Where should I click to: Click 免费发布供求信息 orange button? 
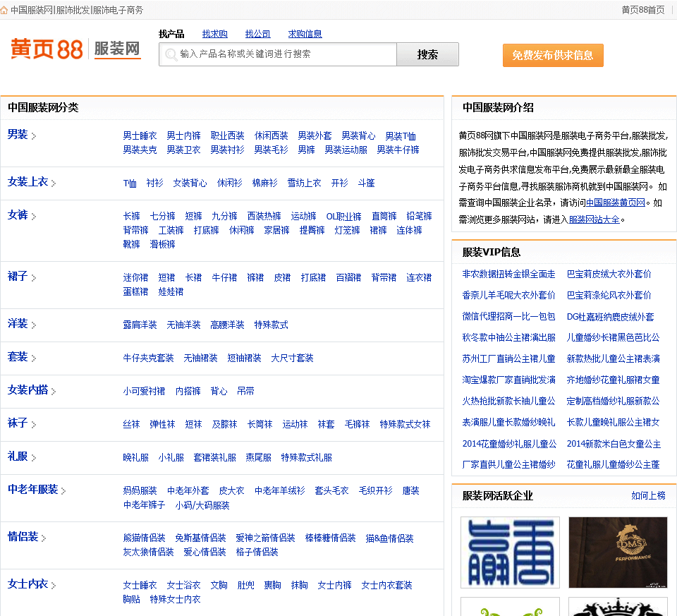pyautogui.click(x=553, y=55)
